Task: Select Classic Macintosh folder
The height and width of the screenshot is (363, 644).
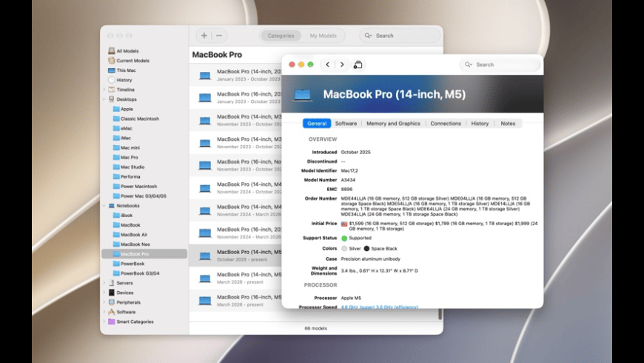Action: [x=136, y=119]
